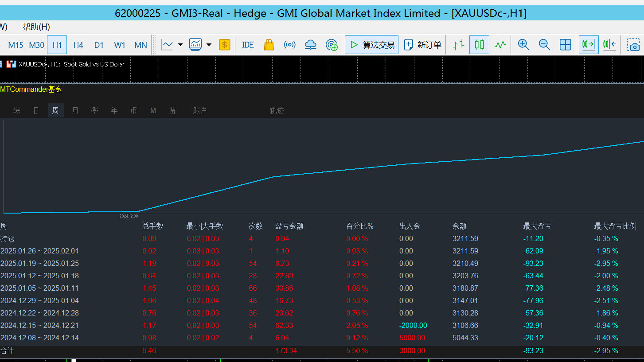Click the 次数 column header
This screenshot has width=644, height=362.
256,226
